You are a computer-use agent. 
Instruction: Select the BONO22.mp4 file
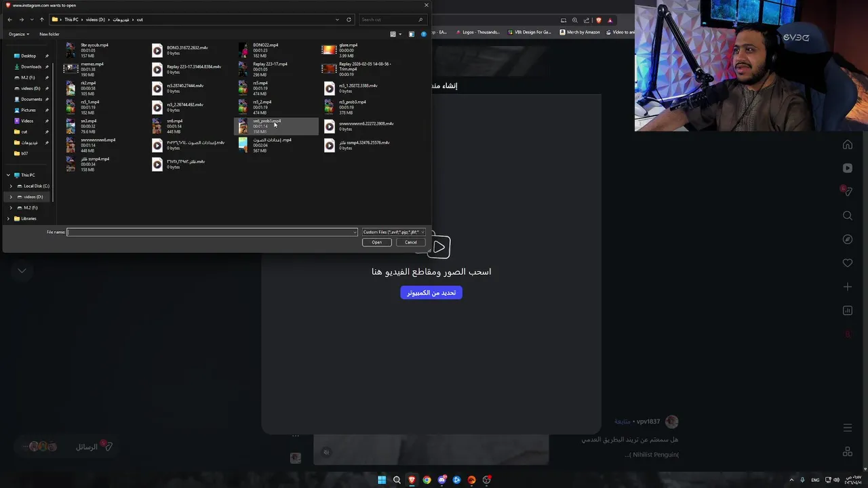260,50
